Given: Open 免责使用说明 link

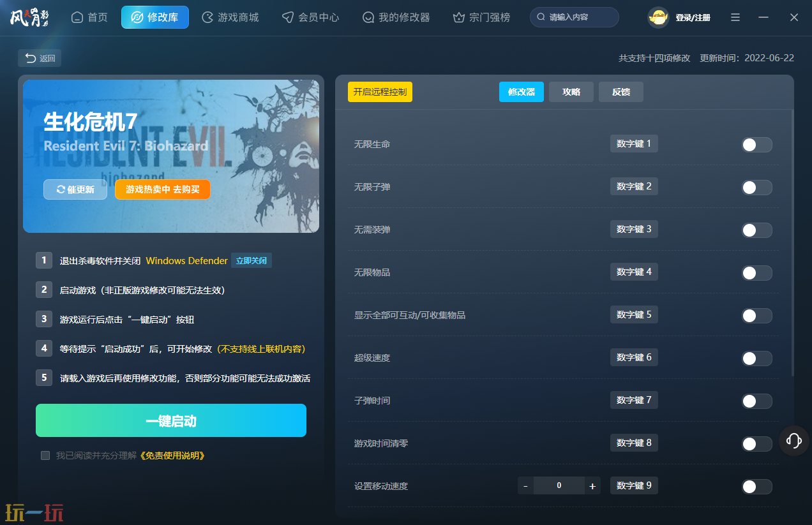Looking at the screenshot, I should [x=171, y=455].
